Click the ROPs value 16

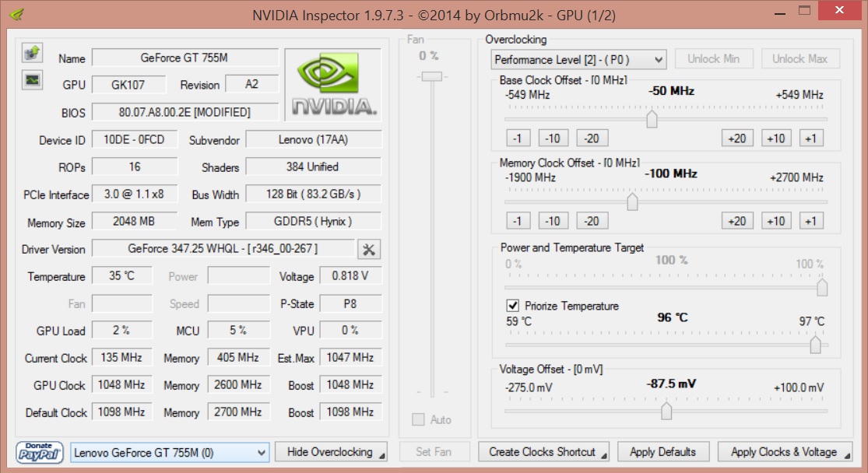(135, 166)
